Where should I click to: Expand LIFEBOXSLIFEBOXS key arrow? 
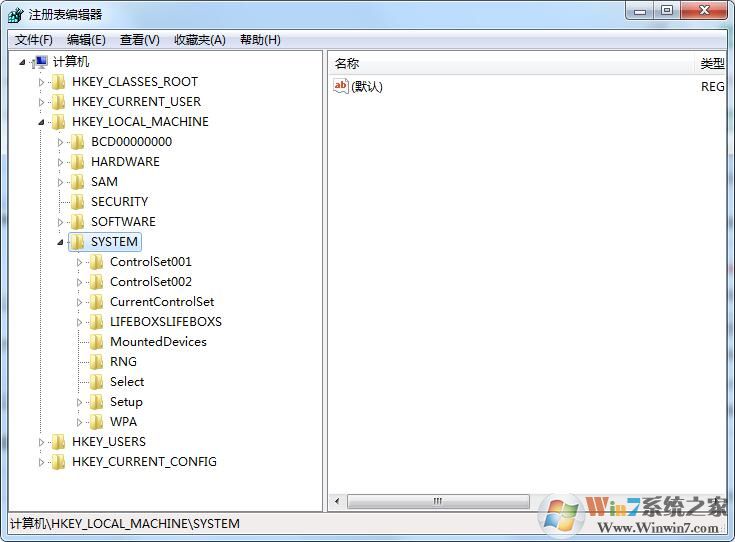point(79,323)
